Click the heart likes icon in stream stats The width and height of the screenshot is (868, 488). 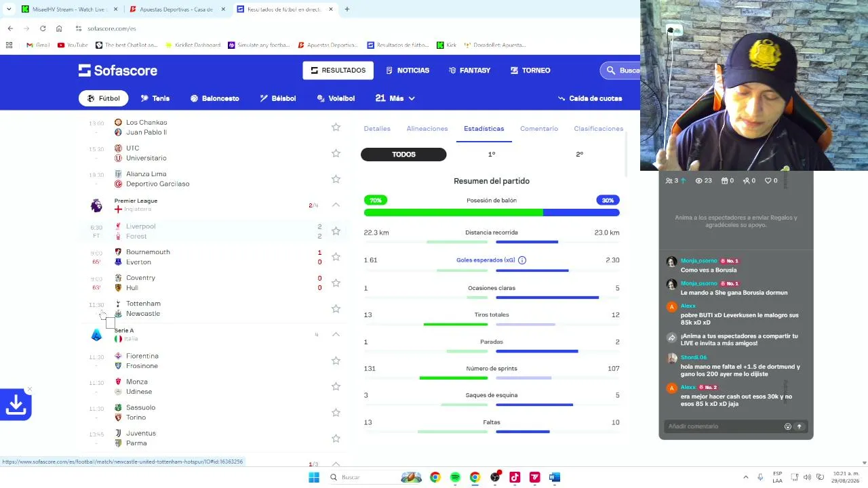769,181
